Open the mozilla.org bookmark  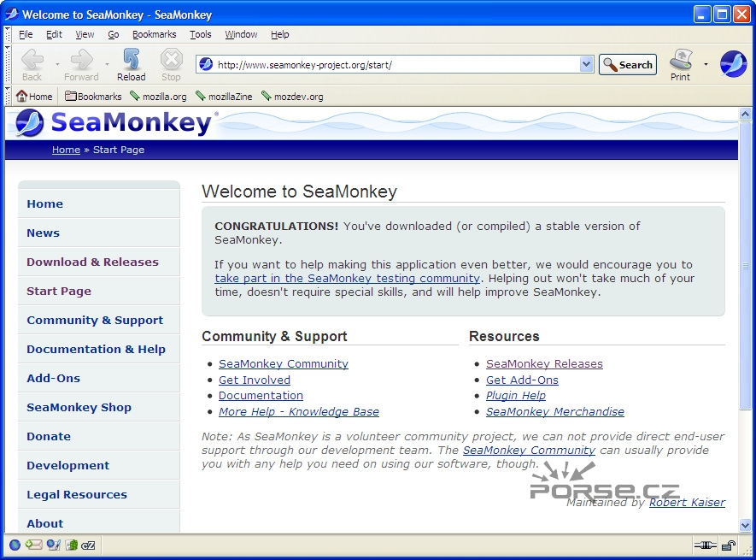point(158,97)
